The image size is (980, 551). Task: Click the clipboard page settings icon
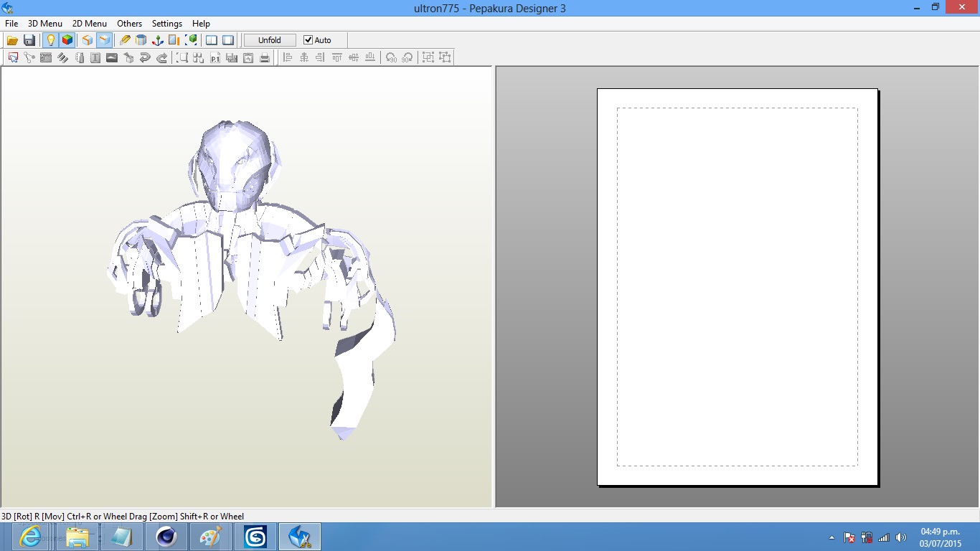248,57
